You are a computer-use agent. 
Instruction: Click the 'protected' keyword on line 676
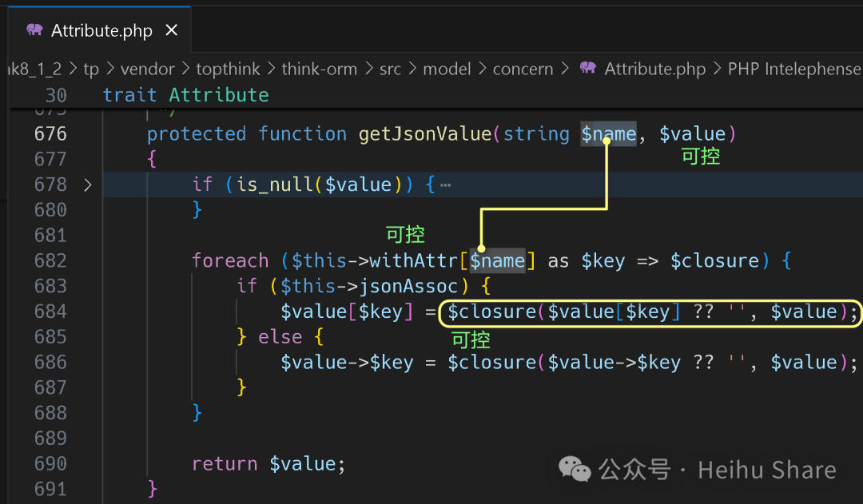pos(197,133)
